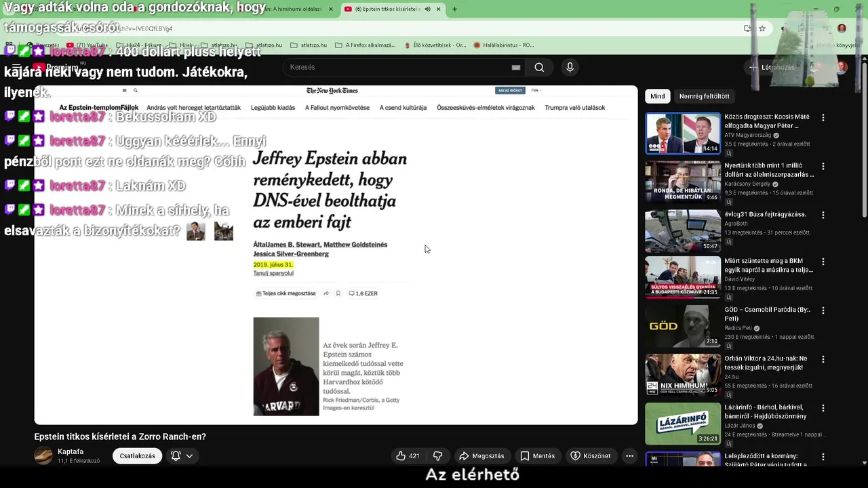868x488 pixels.
Task: Close the Epstein titkos kísérletei tab
Action: (438, 9)
